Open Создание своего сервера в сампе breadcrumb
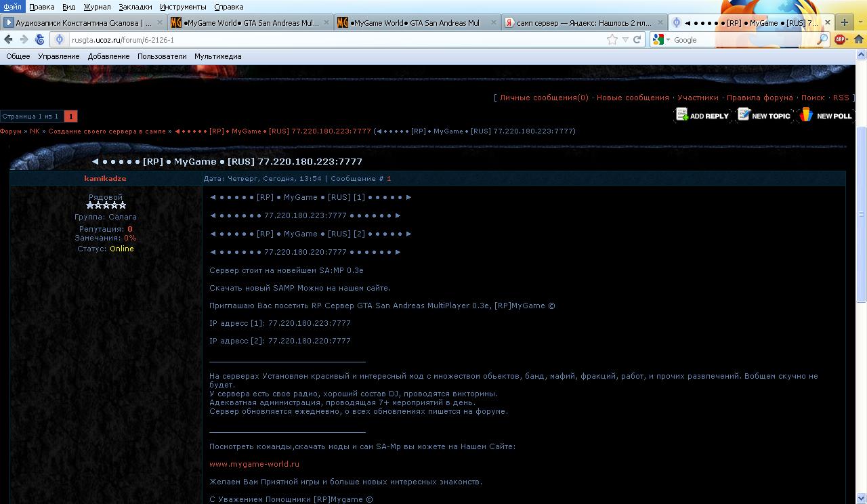 107,131
